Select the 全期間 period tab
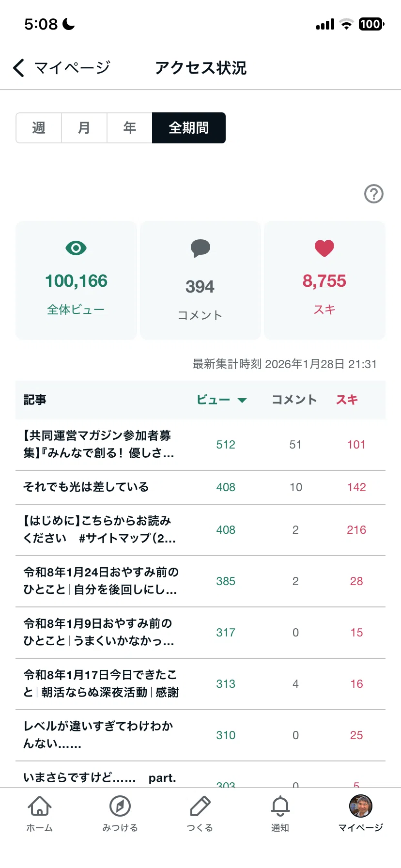This screenshot has width=401, height=868. tap(189, 128)
